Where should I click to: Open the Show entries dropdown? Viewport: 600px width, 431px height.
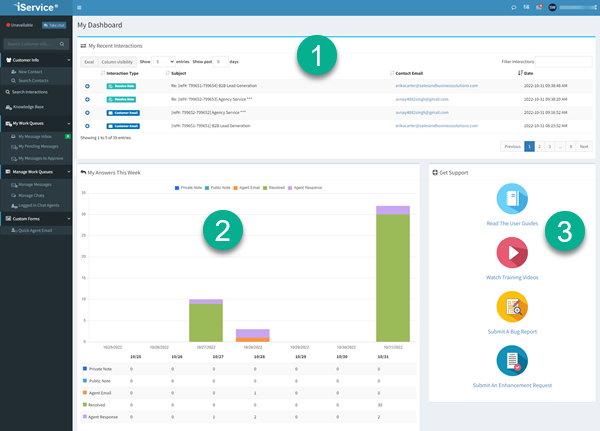tap(163, 62)
